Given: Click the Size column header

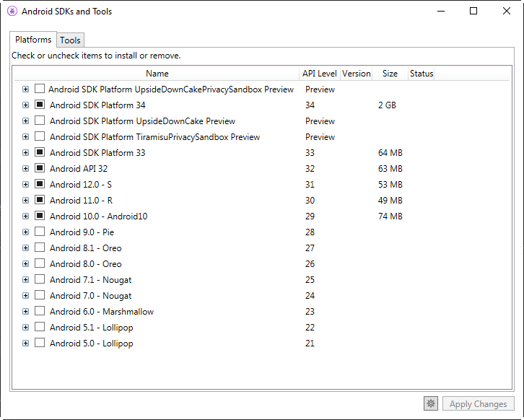Looking at the screenshot, I should tap(390, 74).
